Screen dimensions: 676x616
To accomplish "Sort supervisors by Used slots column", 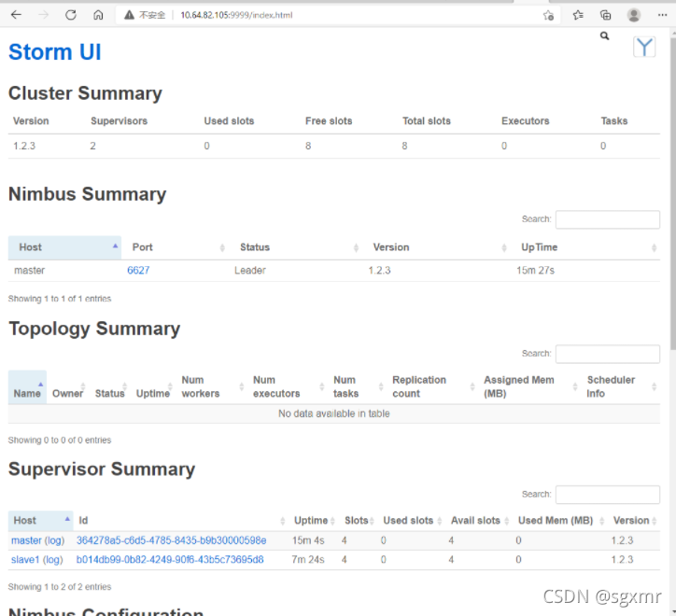I will 411,521.
